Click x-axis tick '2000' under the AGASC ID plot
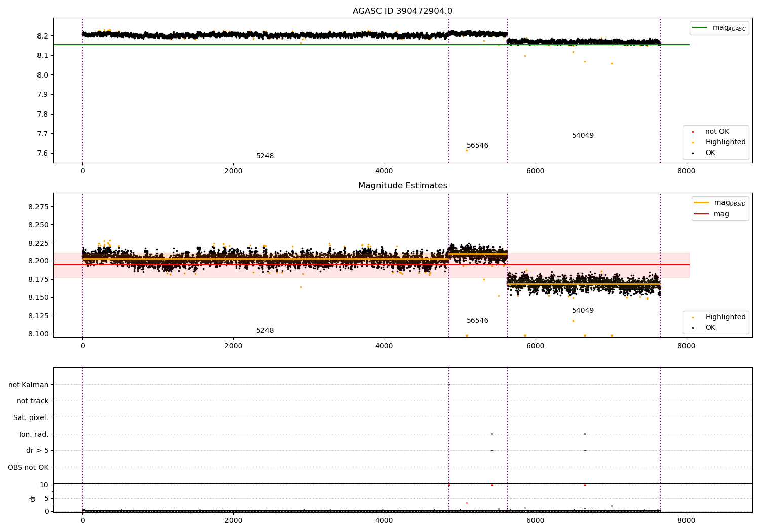 point(233,171)
